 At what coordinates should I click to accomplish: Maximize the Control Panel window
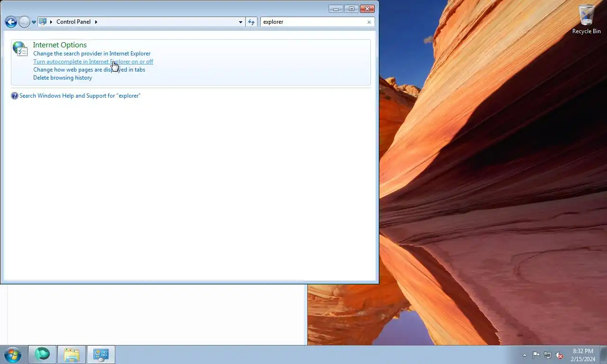pos(351,9)
